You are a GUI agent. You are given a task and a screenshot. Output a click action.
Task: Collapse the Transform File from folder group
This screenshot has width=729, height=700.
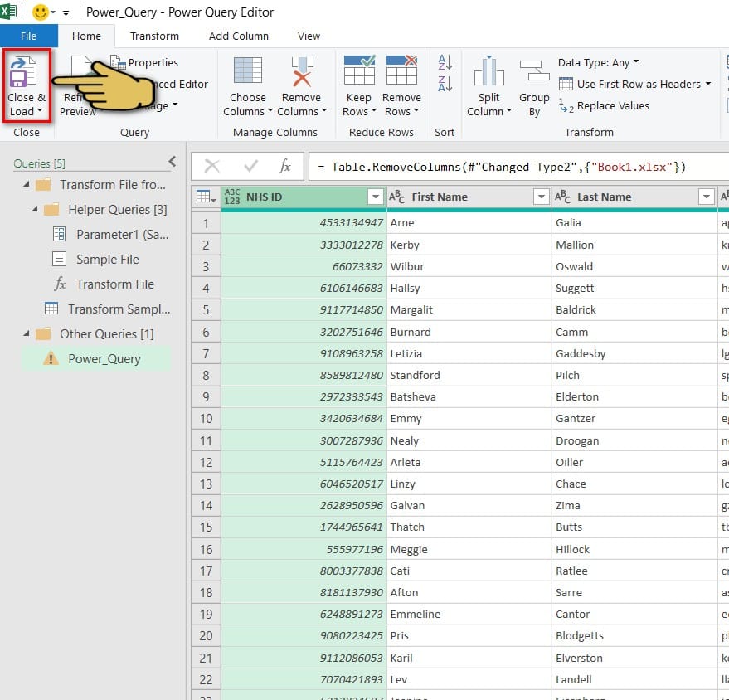[27, 184]
